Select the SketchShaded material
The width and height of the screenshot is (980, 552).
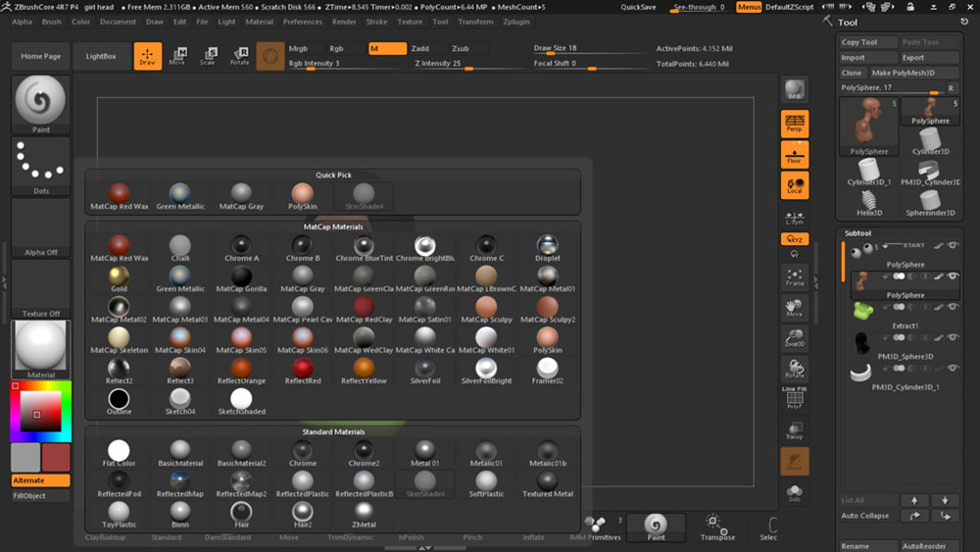click(241, 402)
